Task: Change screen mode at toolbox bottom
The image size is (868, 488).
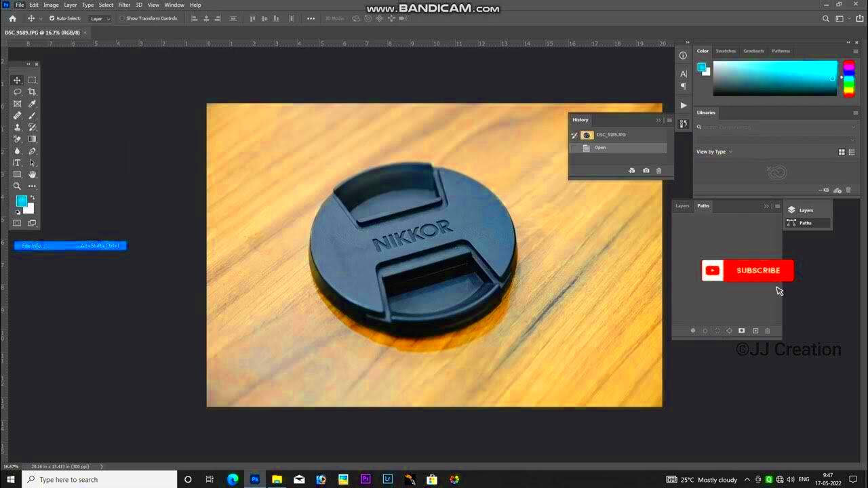Action: pyautogui.click(x=32, y=223)
